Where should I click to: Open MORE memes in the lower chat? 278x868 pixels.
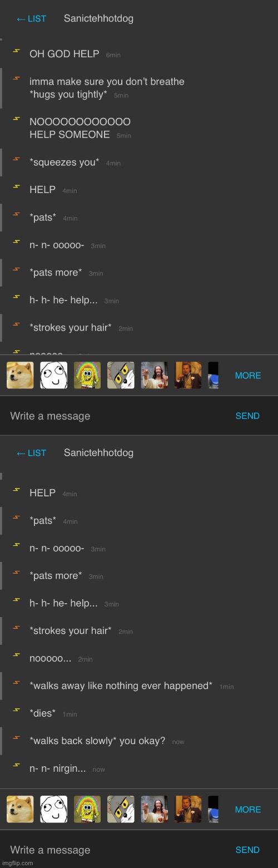(248, 810)
